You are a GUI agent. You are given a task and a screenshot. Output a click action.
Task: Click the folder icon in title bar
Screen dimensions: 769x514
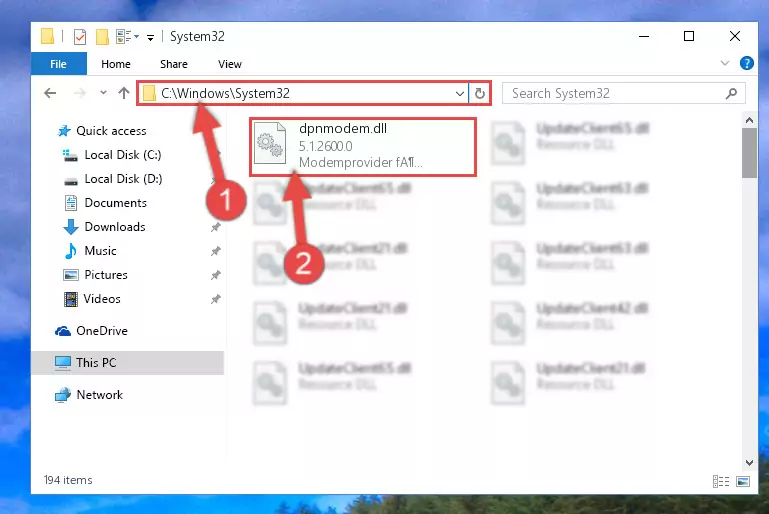tap(48, 36)
